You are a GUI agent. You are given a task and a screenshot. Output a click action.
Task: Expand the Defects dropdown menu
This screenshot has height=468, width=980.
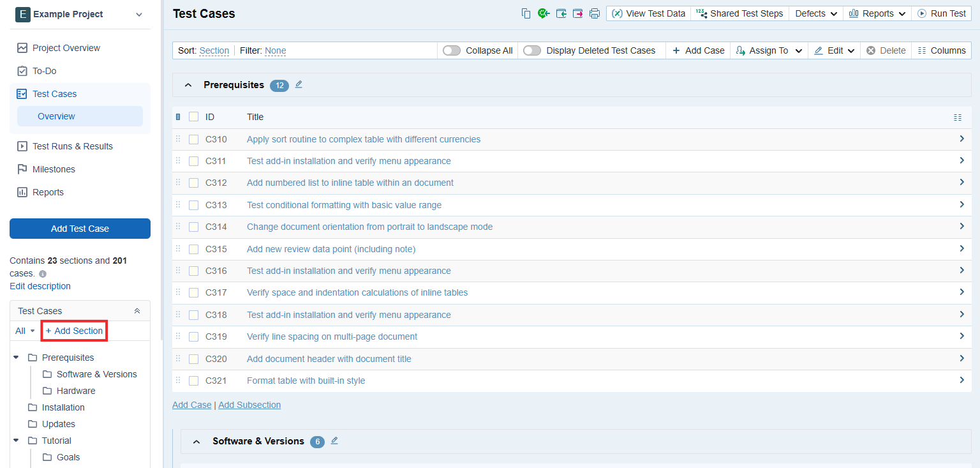[816, 13]
